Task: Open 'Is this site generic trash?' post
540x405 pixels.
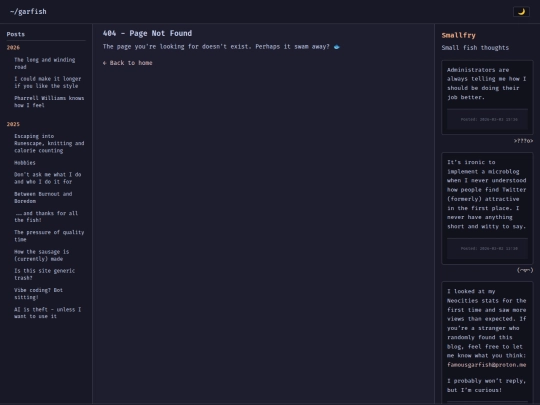Action: 44,274
